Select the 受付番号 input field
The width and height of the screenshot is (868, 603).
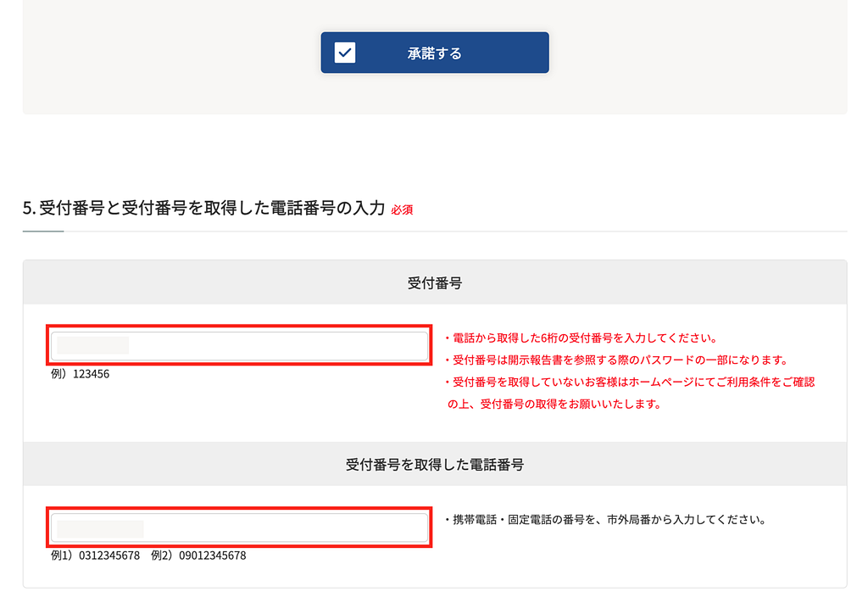pos(240,346)
